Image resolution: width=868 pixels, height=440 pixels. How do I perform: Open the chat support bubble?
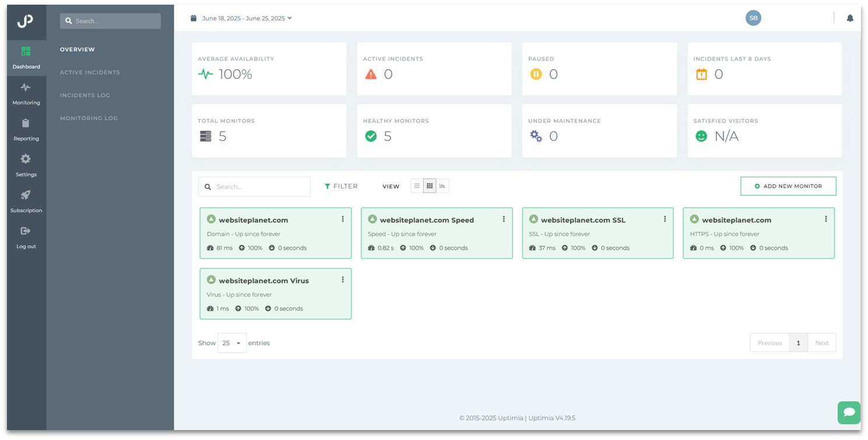point(849,413)
